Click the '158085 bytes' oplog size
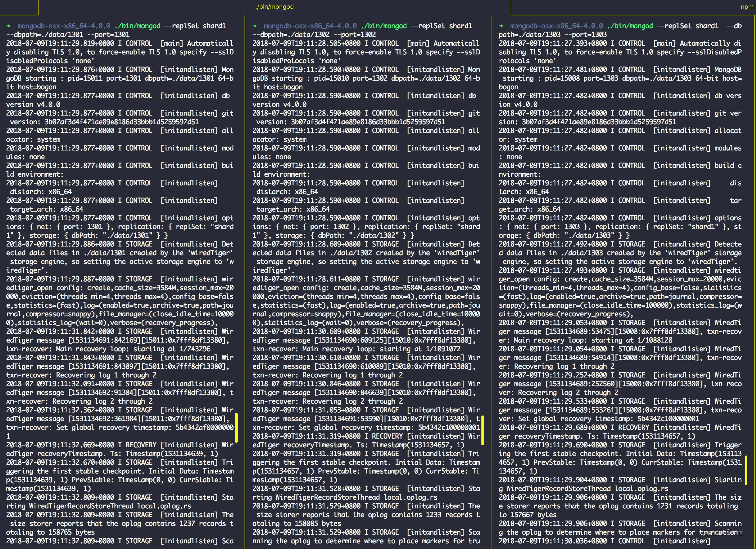The image size is (756, 549). coord(318,524)
